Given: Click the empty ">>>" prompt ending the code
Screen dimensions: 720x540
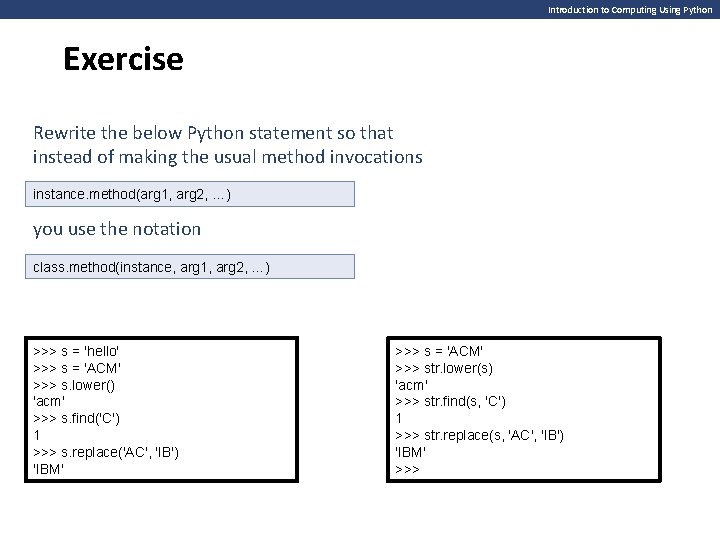Looking at the screenshot, I should (407, 468).
